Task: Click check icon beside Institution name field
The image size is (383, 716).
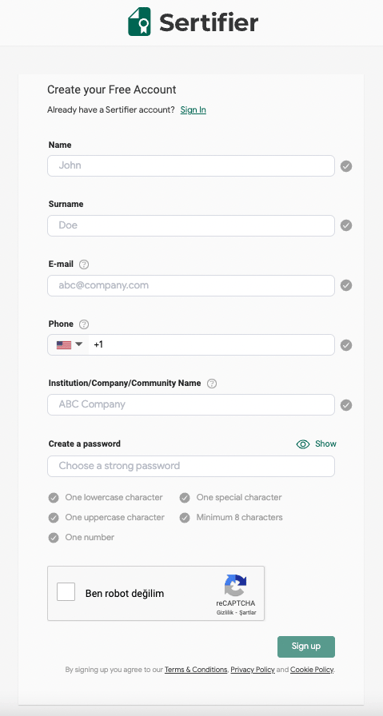Action: (346, 405)
